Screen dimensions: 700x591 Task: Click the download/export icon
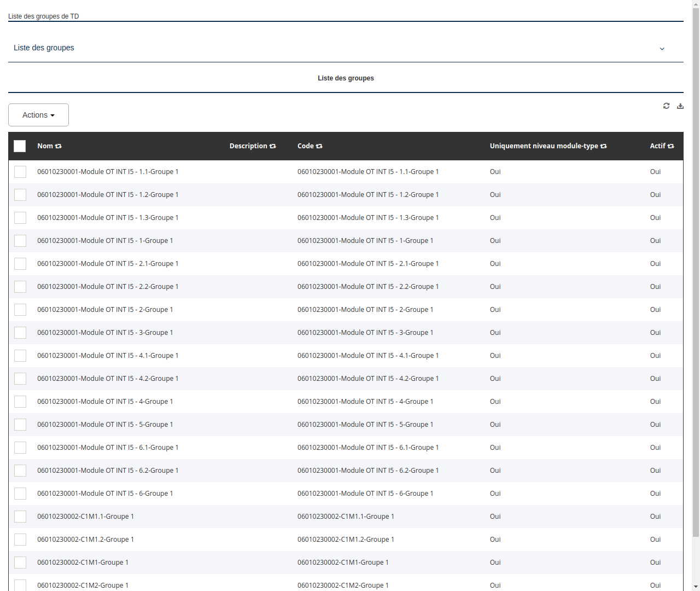pyautogui.click(x=680, y=106)
